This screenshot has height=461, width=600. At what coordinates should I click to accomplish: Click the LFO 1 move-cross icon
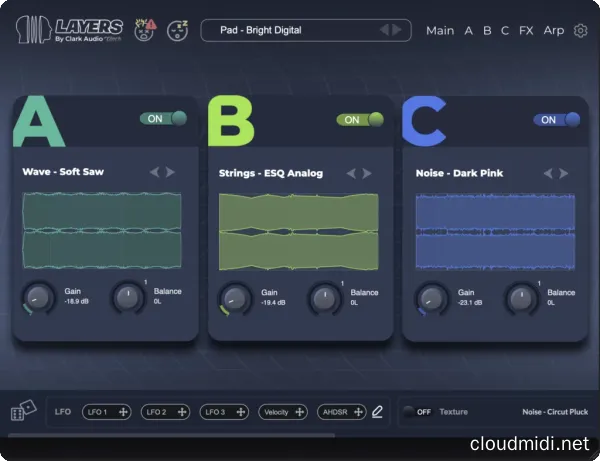[123, 412]
